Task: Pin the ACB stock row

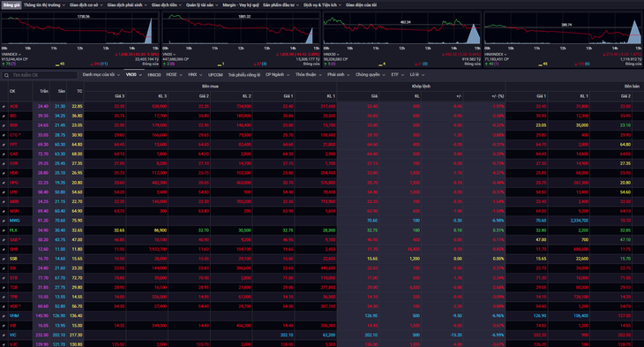Action: coord(4,107)
